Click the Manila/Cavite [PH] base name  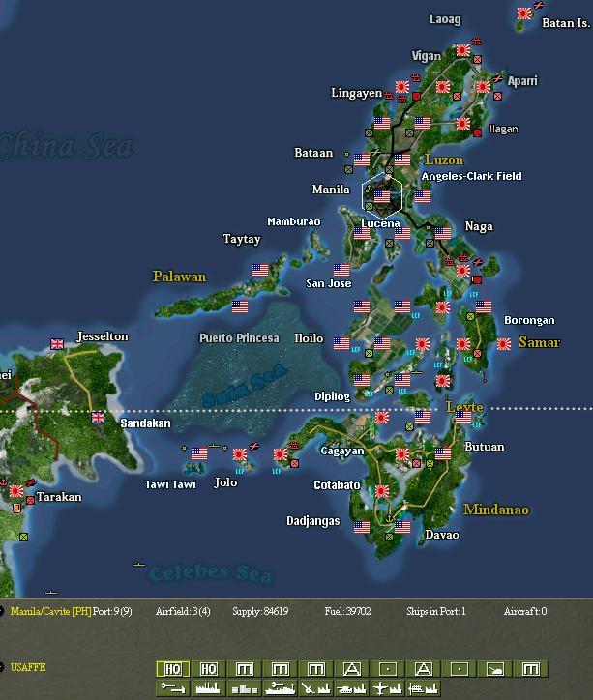coord(50,611)
